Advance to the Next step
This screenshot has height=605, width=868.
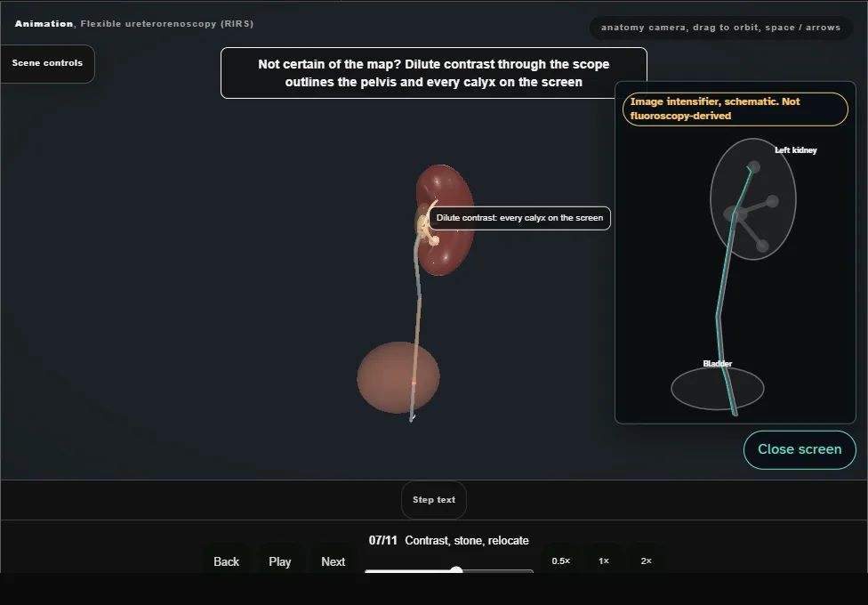(334, 561)
